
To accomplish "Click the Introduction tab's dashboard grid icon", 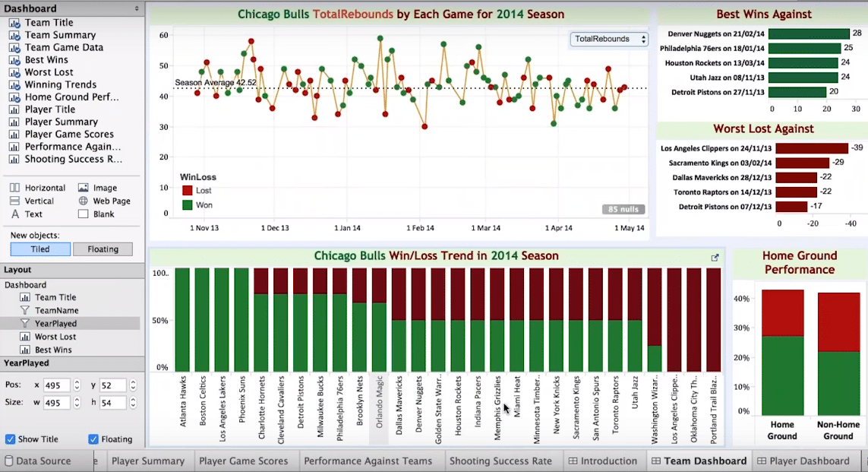I will pyautogui.click(x=573, y=461).
